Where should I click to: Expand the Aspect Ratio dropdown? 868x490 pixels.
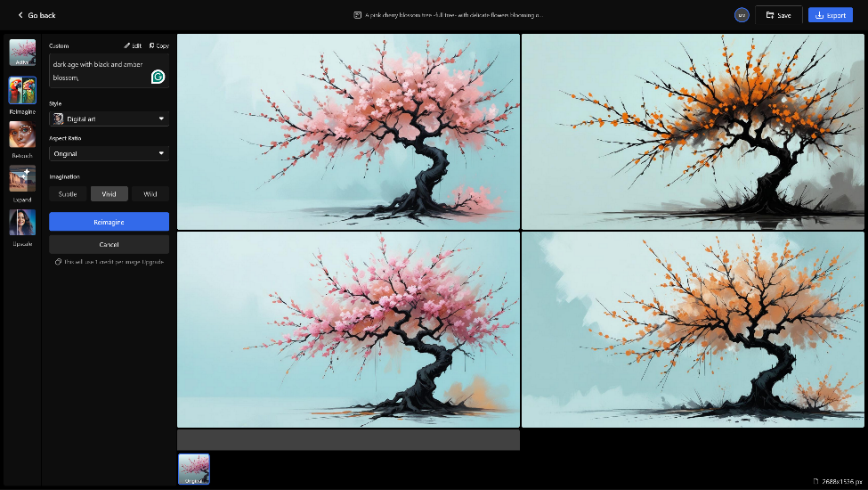pyautogui.click(x=109, y=153)
